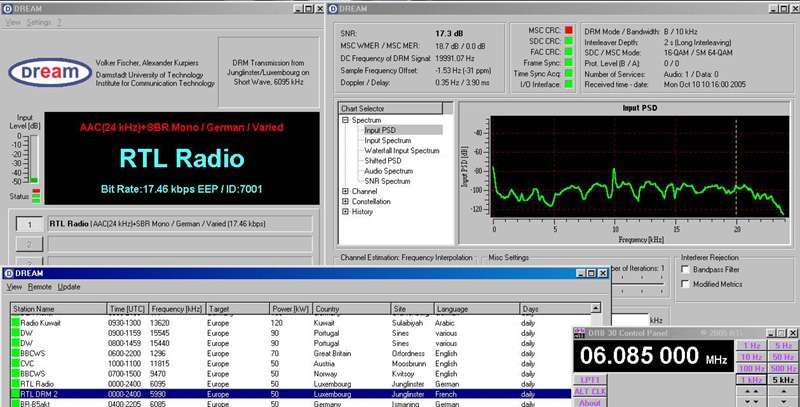800x407 pixels.
Task: Open the ? help menu in the main window
Action: pos(59,22)
